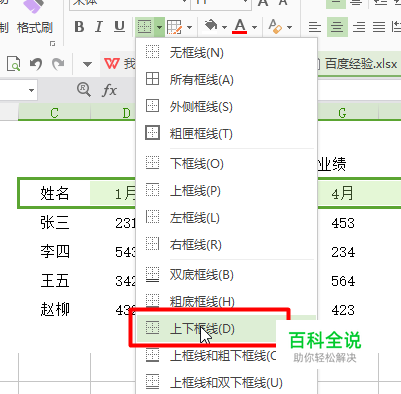Choose 粗匣框线(T) thick box border
Image resolution: width=401 pixels, height=394 pixels.
[226, 133]
